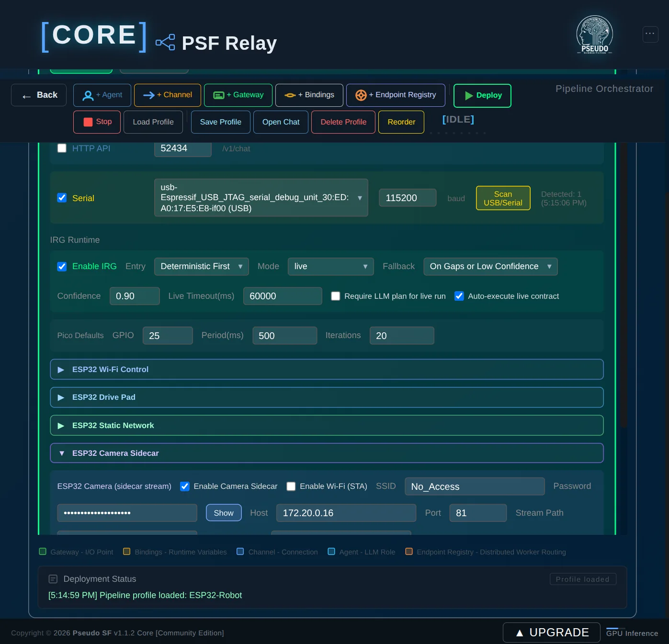Click the HTTP API port field
The width and height of the screenshot is (669, 644).
tap(183, 149)
